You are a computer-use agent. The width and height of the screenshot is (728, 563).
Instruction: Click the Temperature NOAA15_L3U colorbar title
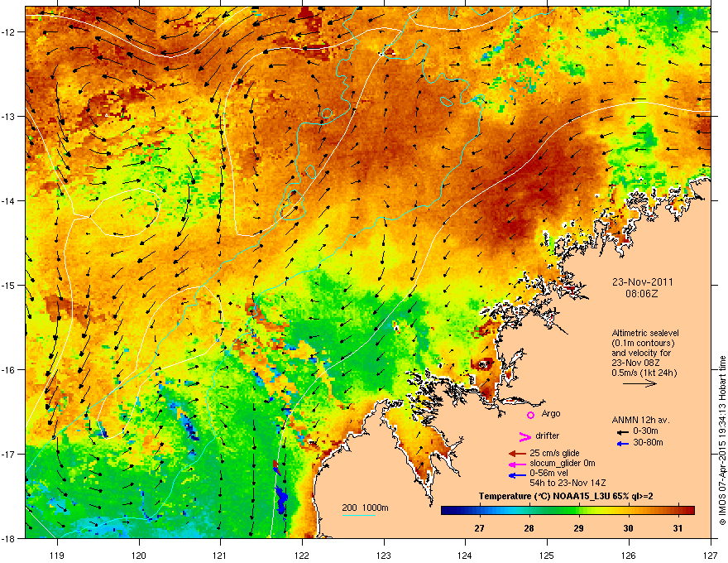566,496
